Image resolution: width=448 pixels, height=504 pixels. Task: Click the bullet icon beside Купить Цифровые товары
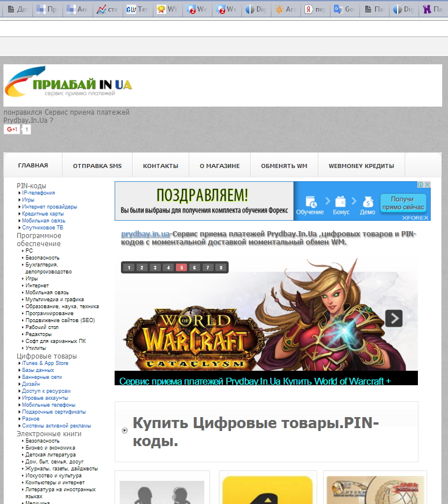pyautogui.click(x=124, y=430)
